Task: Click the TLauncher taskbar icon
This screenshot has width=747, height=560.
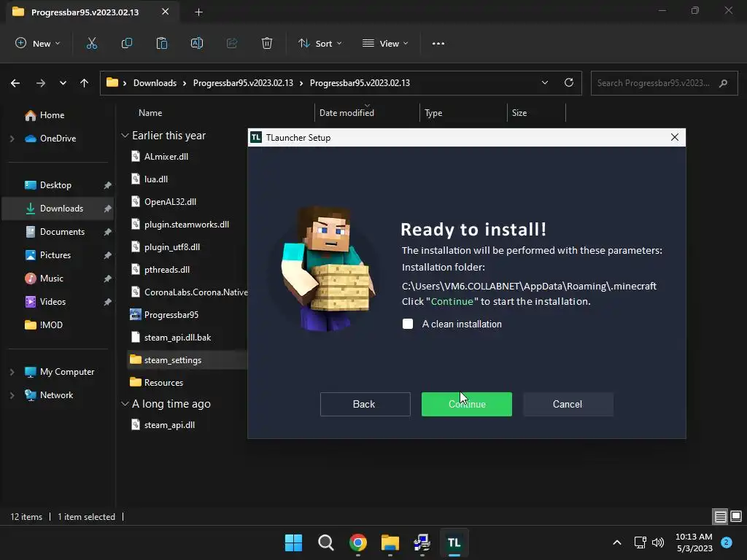Action: pyautogui.click(x=454, y=542)
